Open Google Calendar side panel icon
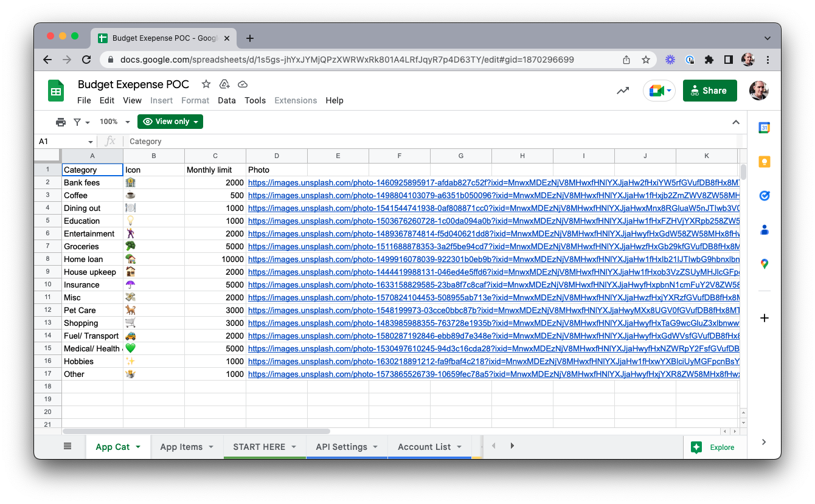The image size is (815, 504). (x=764, y=128)
